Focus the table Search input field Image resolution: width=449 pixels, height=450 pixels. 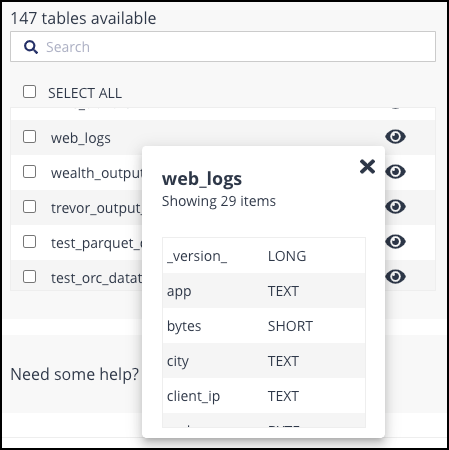pyautogui.click(x=223, y=47)
